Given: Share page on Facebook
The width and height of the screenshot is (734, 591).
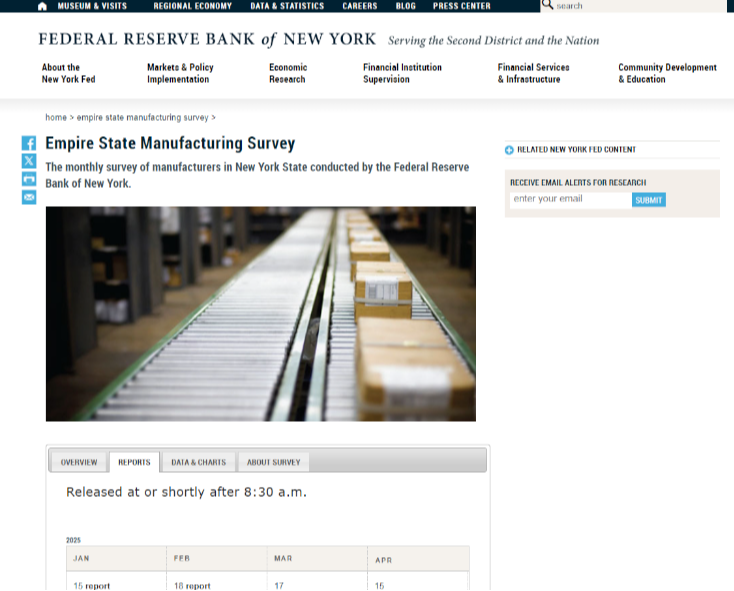Looking at the screenshot, I should pyautogui.click(x=29, y=143).
